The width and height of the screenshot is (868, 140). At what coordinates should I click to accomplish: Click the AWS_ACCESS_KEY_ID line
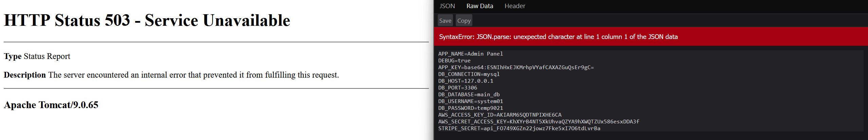point(500,115)
